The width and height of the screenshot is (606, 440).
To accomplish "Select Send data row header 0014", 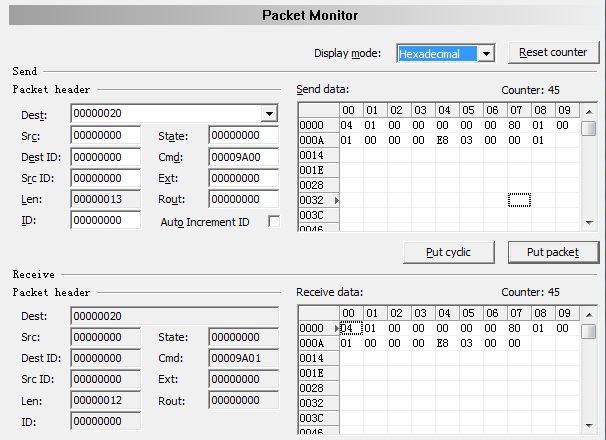I will click(319, 155).
